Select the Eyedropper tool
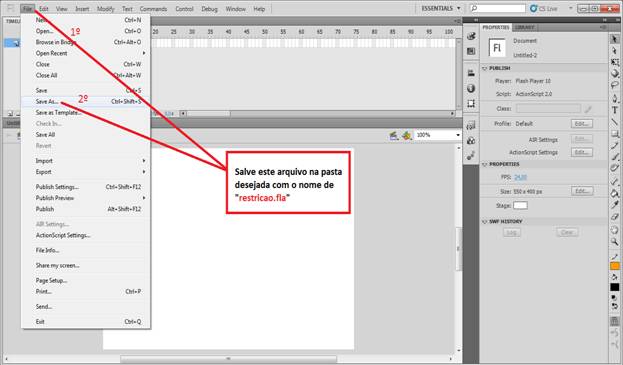The width and height of the screenshot is (623, 365). [615, 205]
